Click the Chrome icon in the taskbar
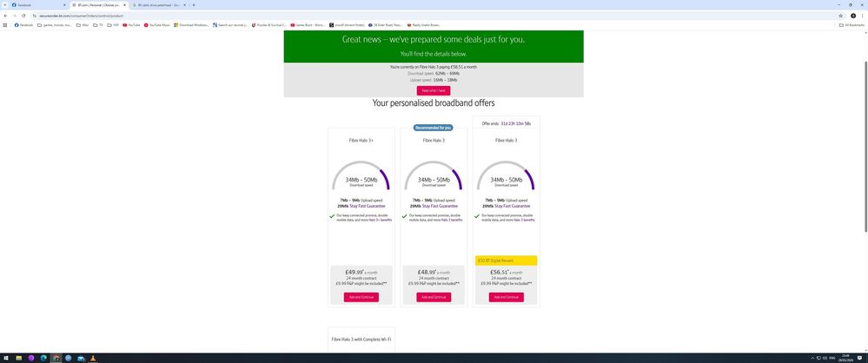 click(x=56, y=358)
